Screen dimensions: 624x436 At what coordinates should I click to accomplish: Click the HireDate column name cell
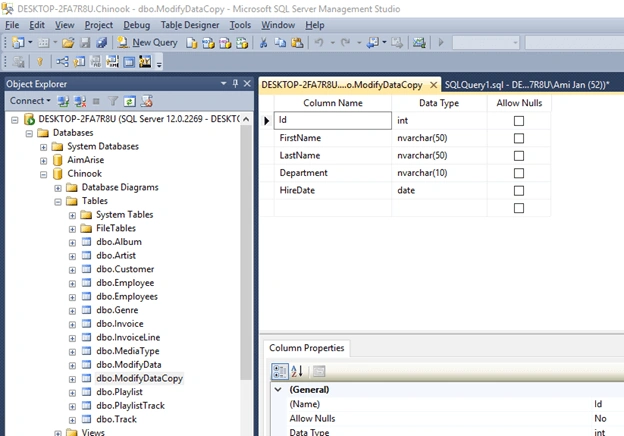pyautogui.click(x=333, y=190)
